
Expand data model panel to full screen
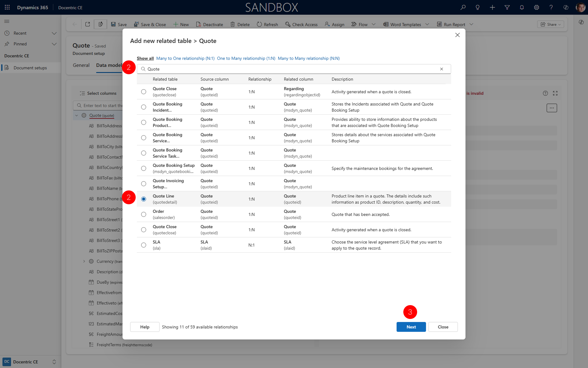[x=555, y=93]
